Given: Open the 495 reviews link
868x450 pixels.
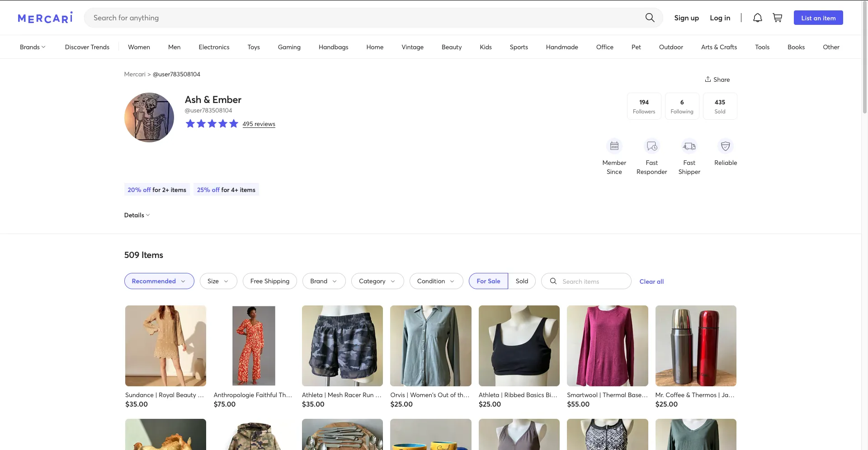Looking at the screenshot, I should (x=259, y=124).
